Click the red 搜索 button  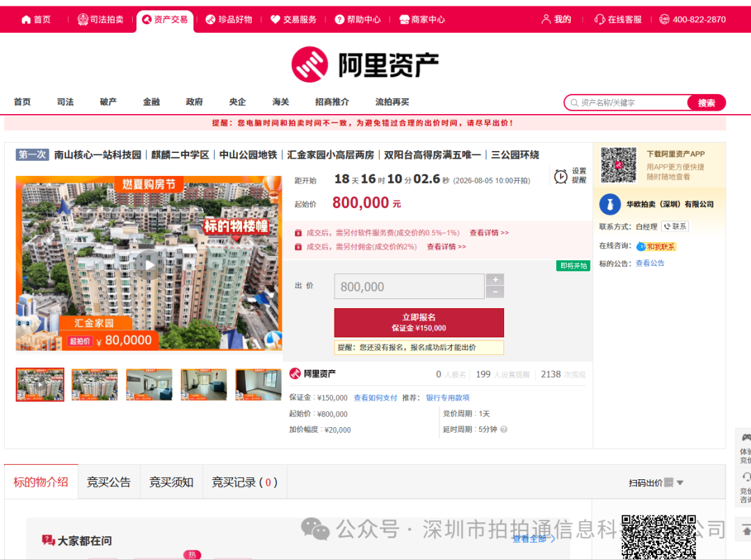click(706, 103)
